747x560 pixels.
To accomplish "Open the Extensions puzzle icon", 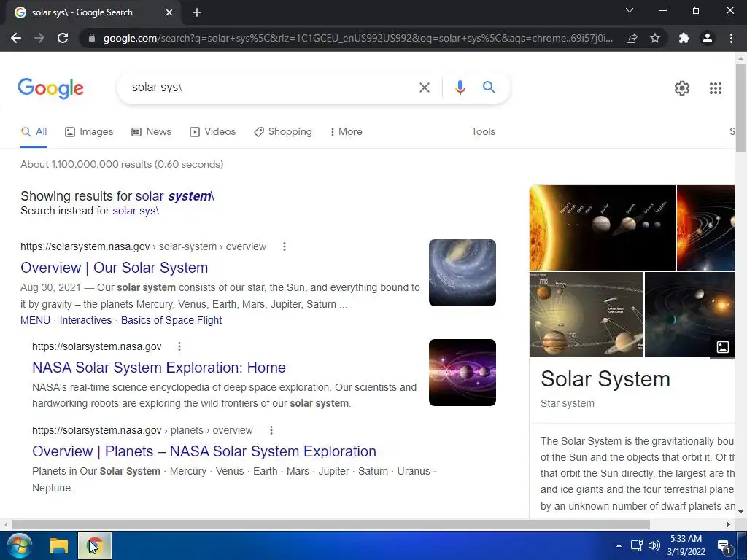I will [684, 38].
